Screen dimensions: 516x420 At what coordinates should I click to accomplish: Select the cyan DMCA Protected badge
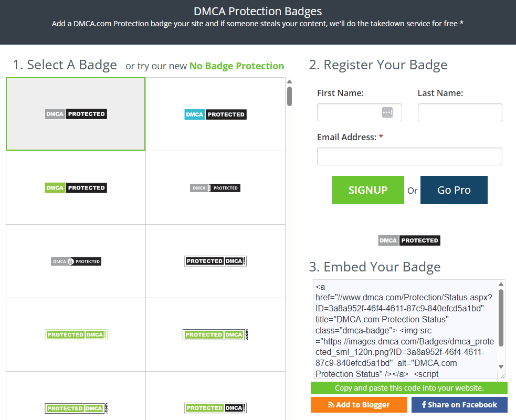tap(215, 114)
